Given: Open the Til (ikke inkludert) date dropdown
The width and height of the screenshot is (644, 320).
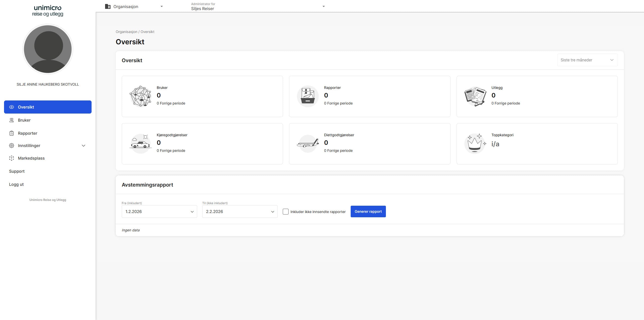Looking at the screenshot, I should click(240, 211).
